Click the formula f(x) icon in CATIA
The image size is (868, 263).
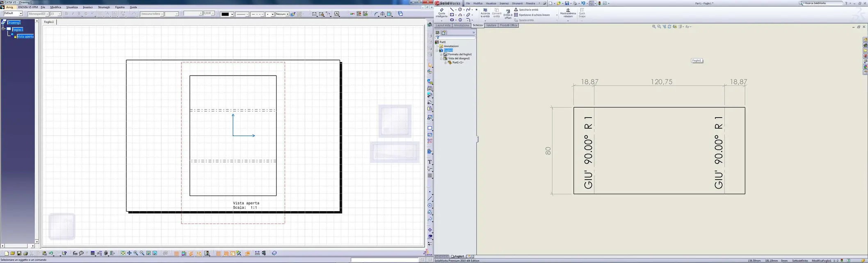75,253
